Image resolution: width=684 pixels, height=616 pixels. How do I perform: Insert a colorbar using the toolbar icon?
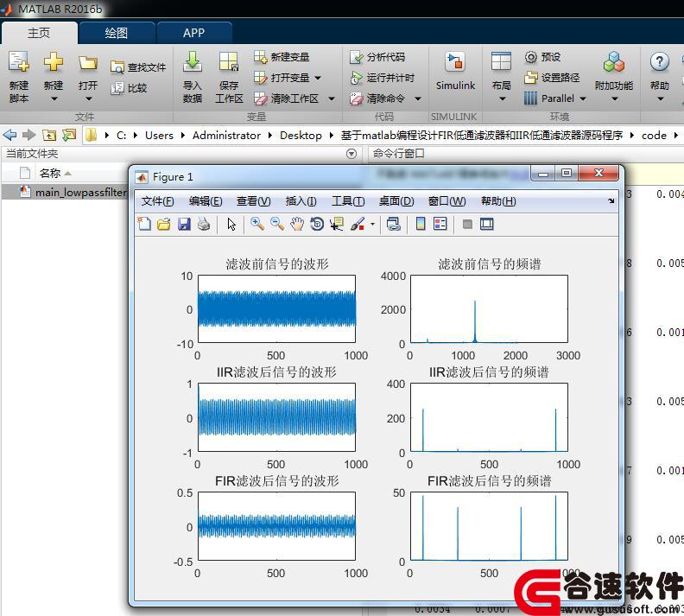(421, 225)
